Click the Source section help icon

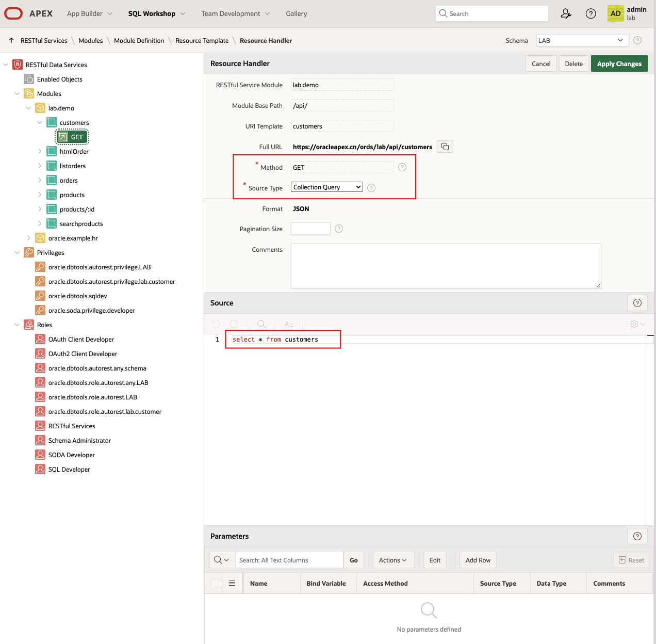click(x=637, y=303)
